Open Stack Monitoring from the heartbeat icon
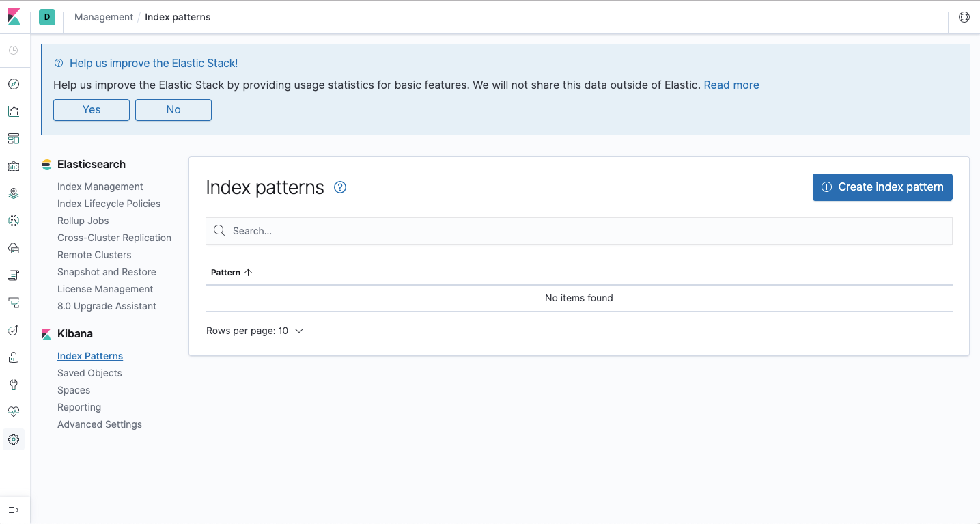 14,412
